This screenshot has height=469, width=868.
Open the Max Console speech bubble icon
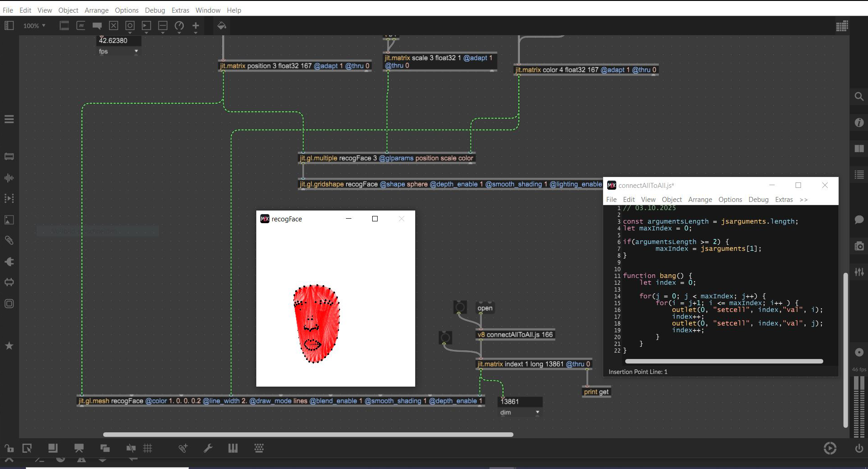click(x=859, y=220)
